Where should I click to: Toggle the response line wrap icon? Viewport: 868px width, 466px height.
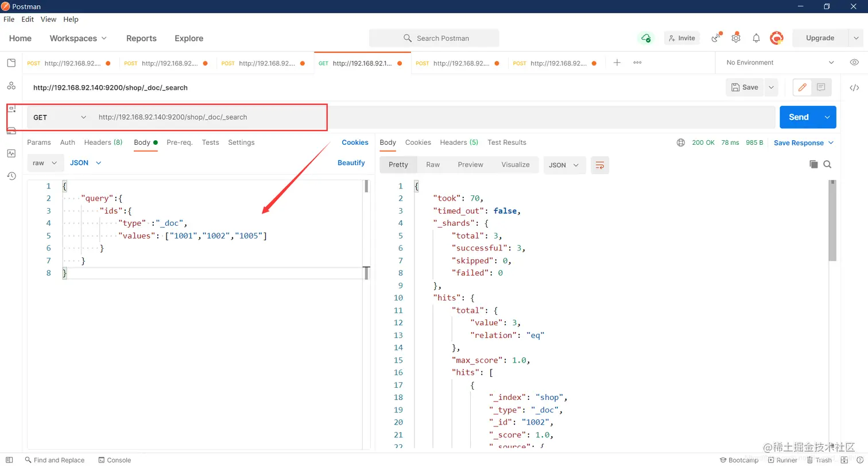(600, 165)
